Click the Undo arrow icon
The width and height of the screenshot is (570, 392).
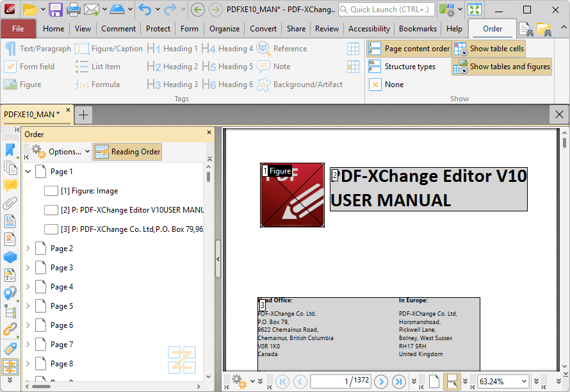(145, 10)
